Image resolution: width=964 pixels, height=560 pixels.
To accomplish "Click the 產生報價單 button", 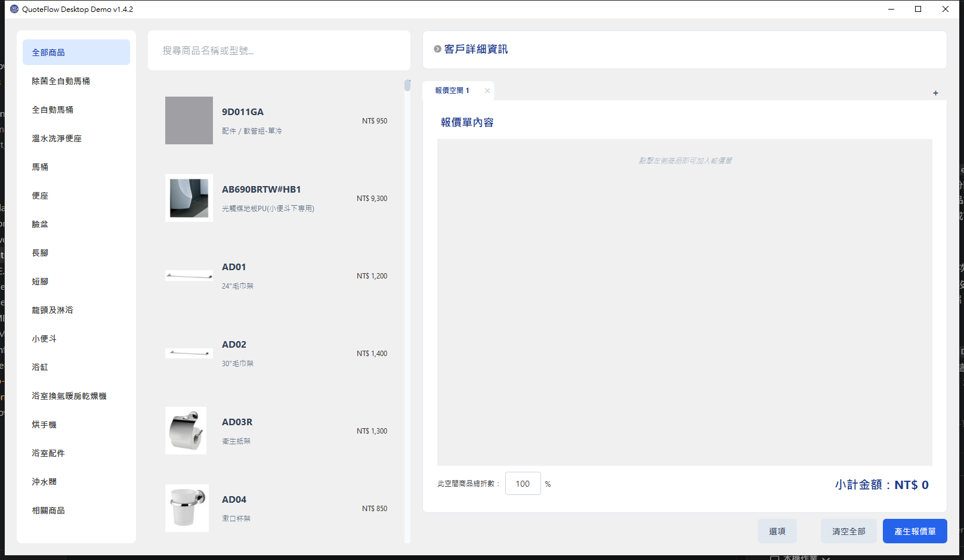I will 915,531.
